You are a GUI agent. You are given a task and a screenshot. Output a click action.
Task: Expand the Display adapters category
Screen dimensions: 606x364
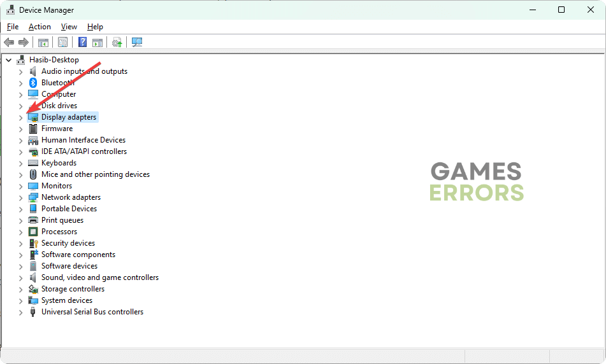pos(20,118)
